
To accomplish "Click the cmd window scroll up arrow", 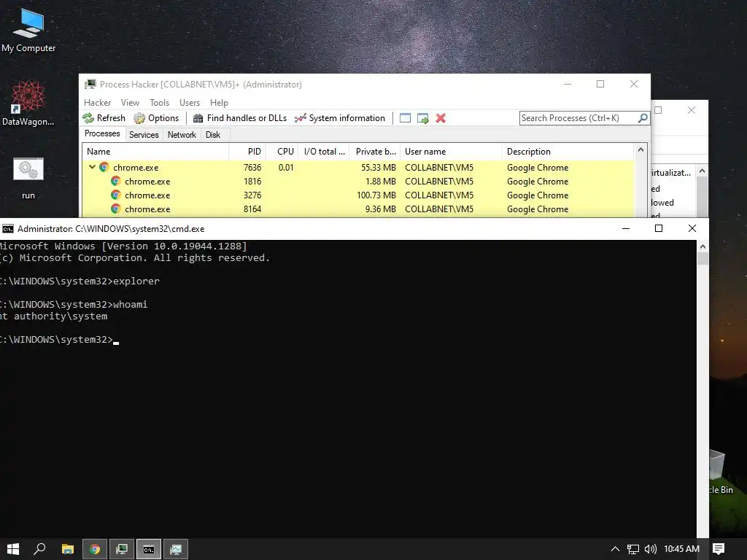I will coord(703,246).
